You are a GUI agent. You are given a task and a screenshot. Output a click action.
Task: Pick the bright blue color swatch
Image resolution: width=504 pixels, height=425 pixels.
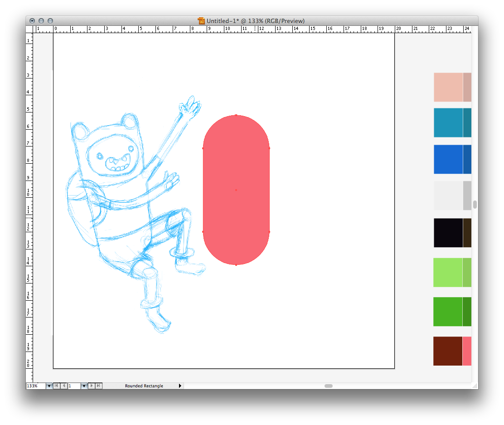point(448,159)
